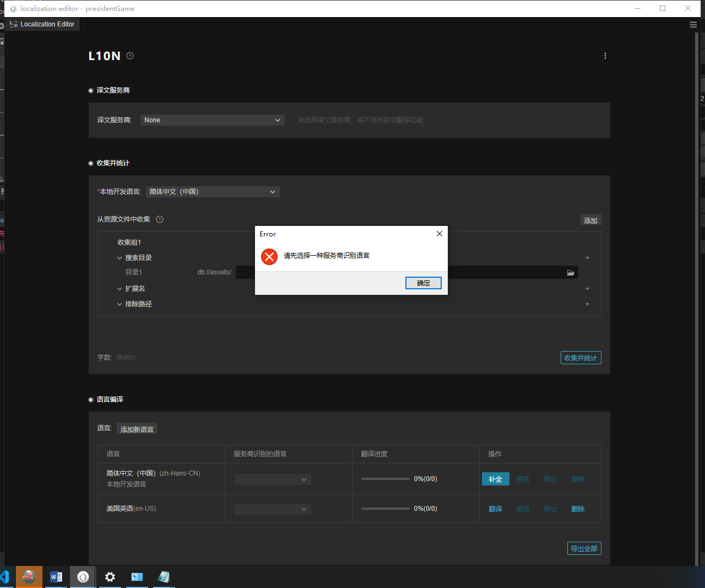Click 删除 in the 简体中文 row
The image size is (705, 588).
578,479
